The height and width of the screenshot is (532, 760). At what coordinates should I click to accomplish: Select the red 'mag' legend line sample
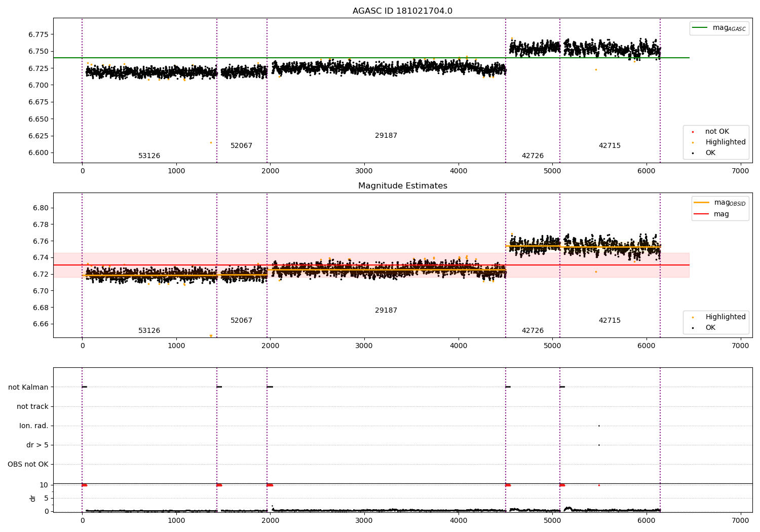[701, 214]
